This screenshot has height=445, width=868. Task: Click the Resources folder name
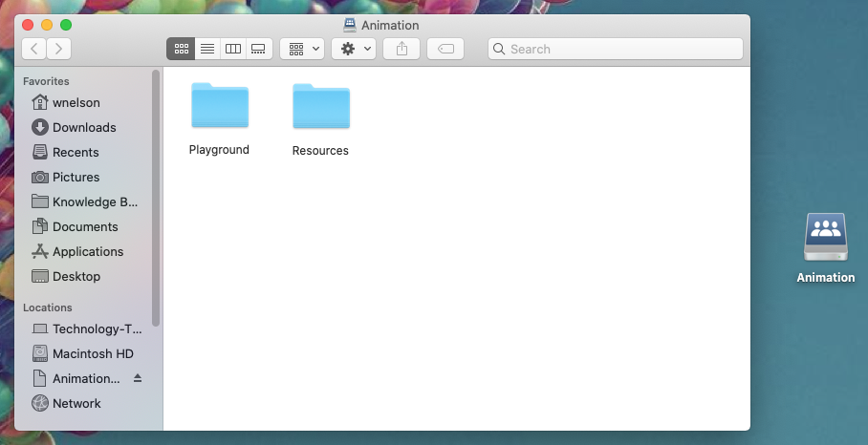pyautogui.click(x=320, y=150)
